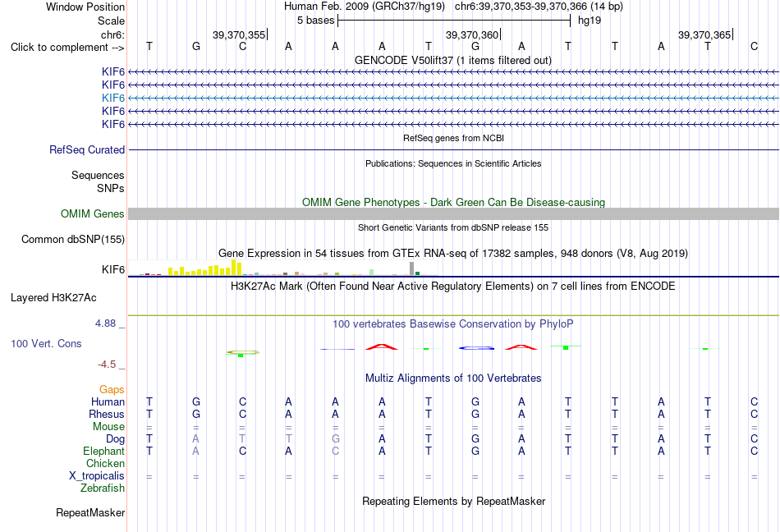
Task: Click the hg19 label next to the scale bar
Action: click(x=590, y=21)
